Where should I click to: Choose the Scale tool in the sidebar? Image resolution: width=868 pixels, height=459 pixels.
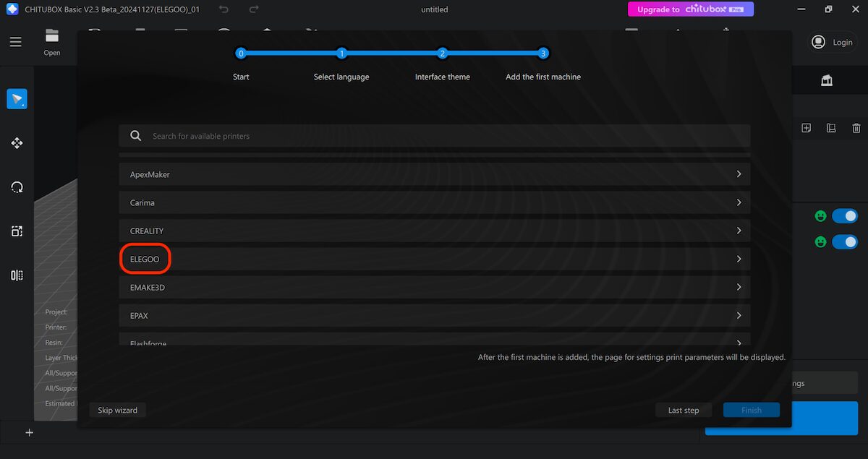coord(17,231)
